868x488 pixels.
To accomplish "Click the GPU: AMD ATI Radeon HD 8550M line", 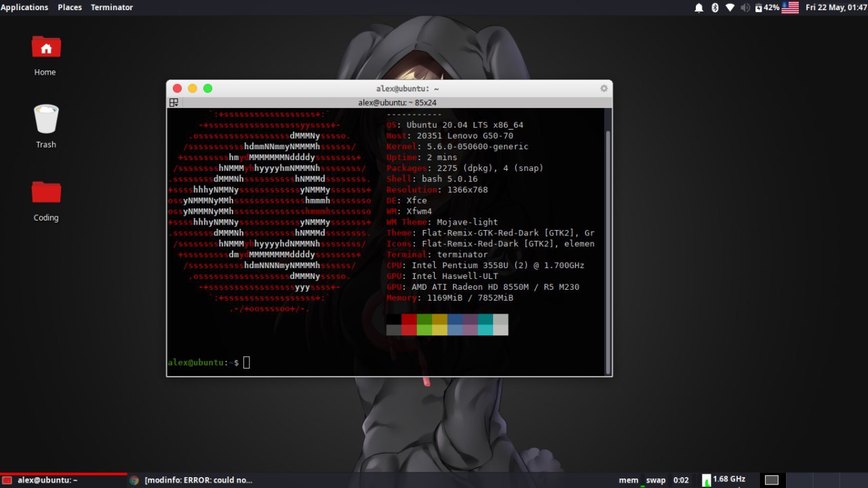I will tap(483, 287).
